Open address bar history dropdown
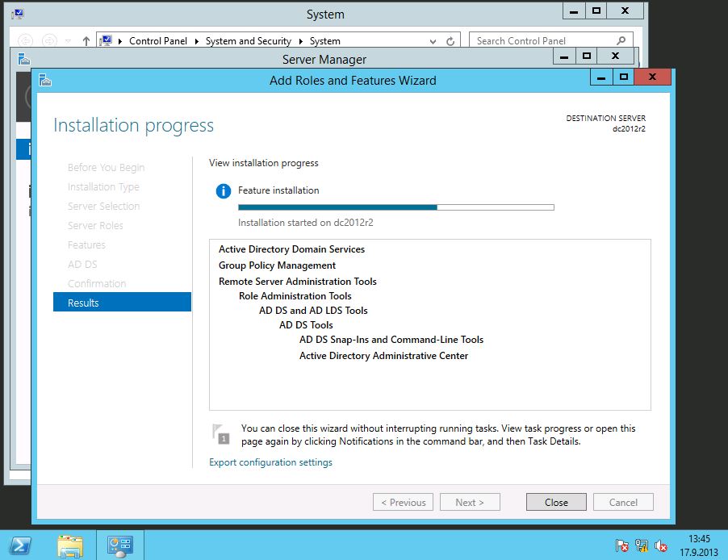This screenshot has height=560, width=728. (433, 41)
